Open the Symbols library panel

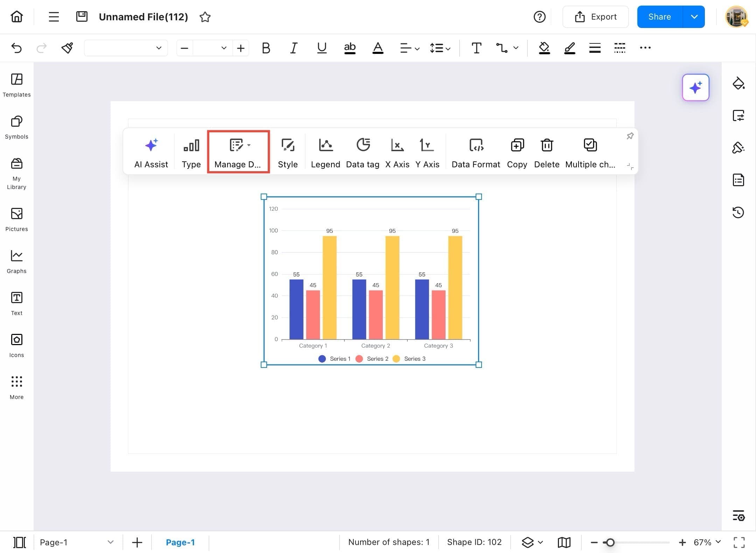[16, 127]
